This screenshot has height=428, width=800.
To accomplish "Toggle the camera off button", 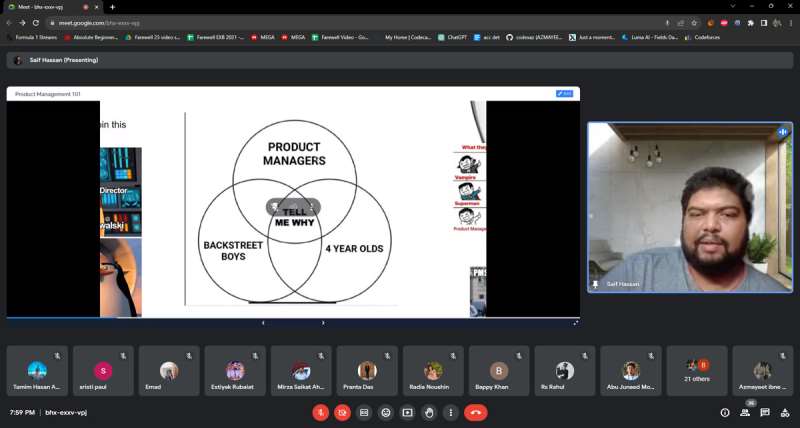I will click(x=342, y=412).
